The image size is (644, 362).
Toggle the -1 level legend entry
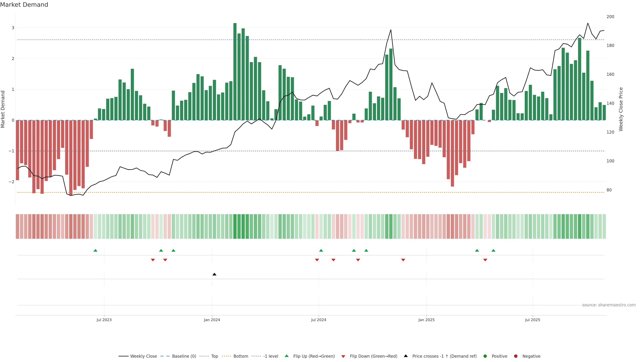point(271,356)
